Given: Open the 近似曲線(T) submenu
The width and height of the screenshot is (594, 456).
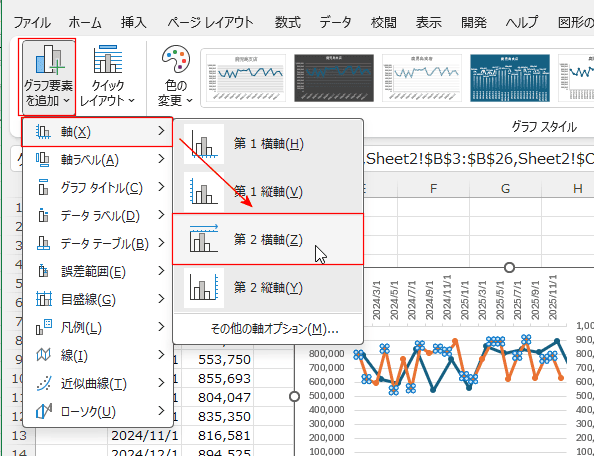Looking at the screenshot, I should tap(97, 384).
